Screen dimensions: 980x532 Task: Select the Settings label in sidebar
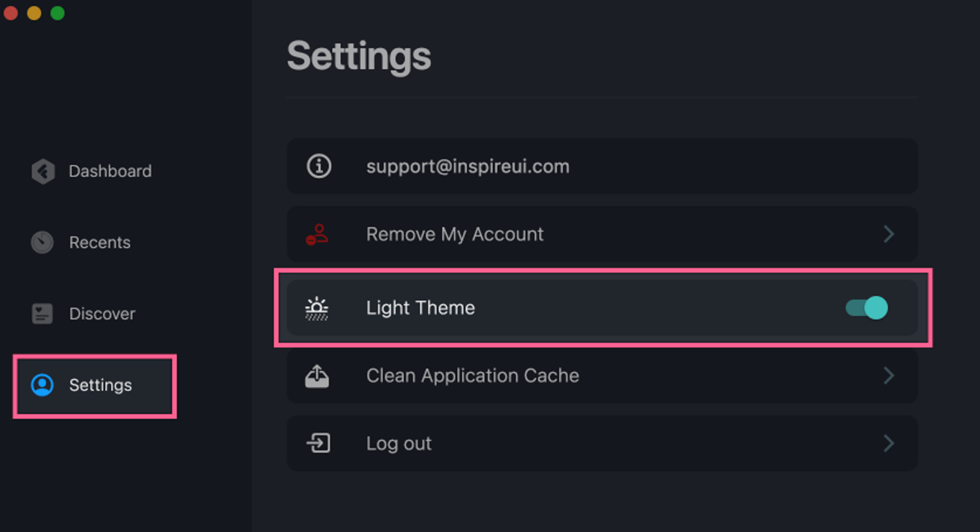100,386
